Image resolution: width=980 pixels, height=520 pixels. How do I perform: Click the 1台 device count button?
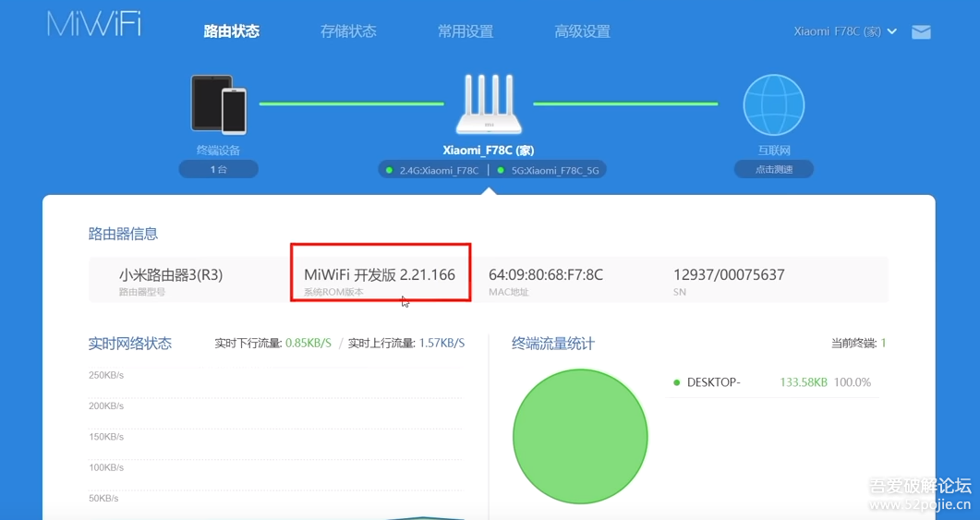[219, 169]
